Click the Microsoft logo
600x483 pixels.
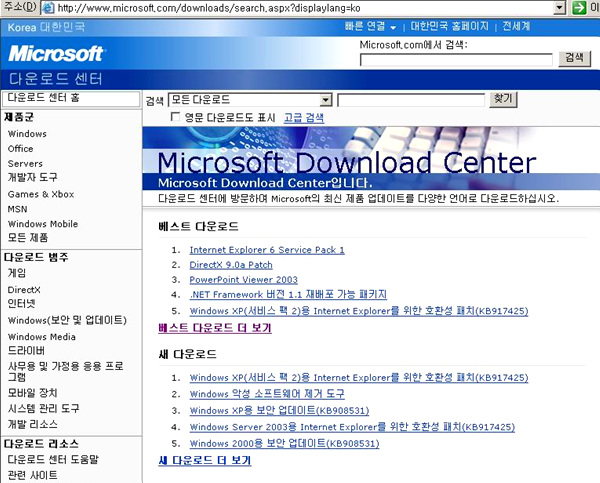(x=56, y=54)
